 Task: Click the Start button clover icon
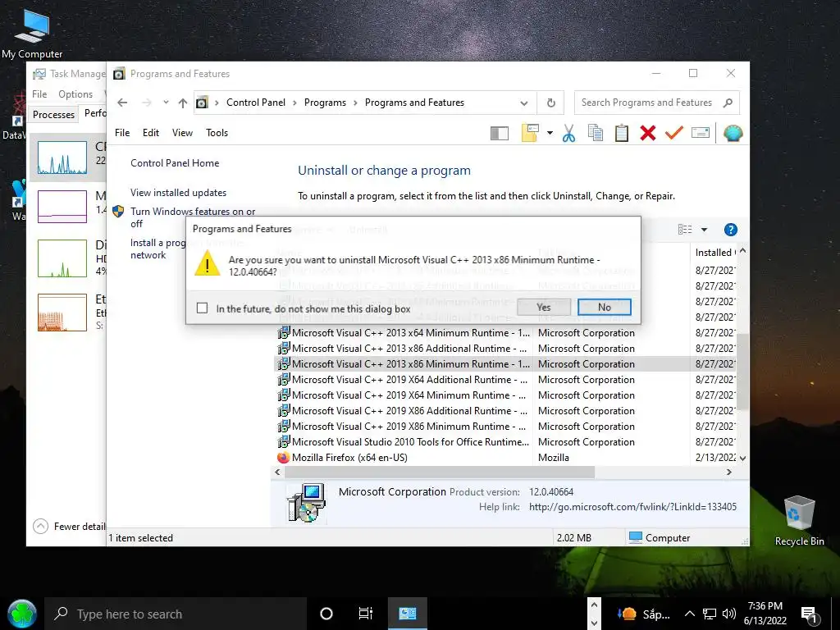point(22,614)
